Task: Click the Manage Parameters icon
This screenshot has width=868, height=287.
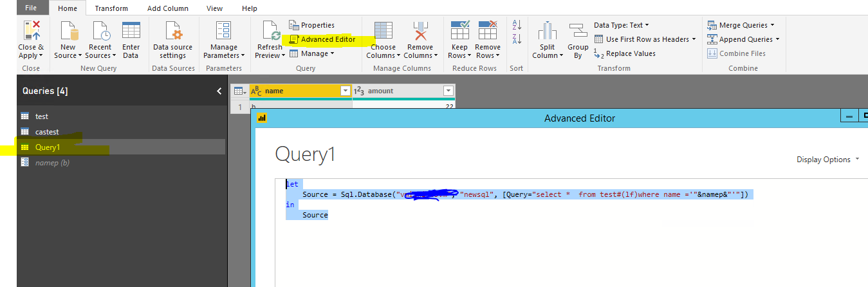Action: tap(223, 30)
